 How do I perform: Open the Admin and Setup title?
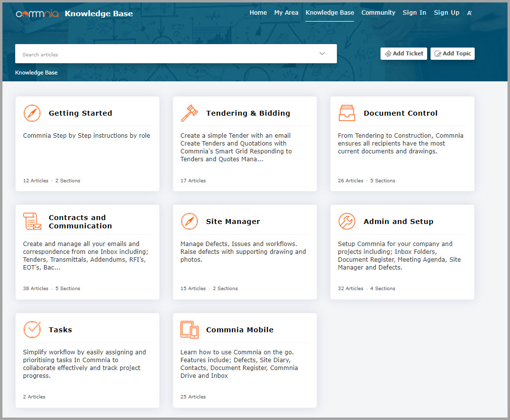[398, 222]
